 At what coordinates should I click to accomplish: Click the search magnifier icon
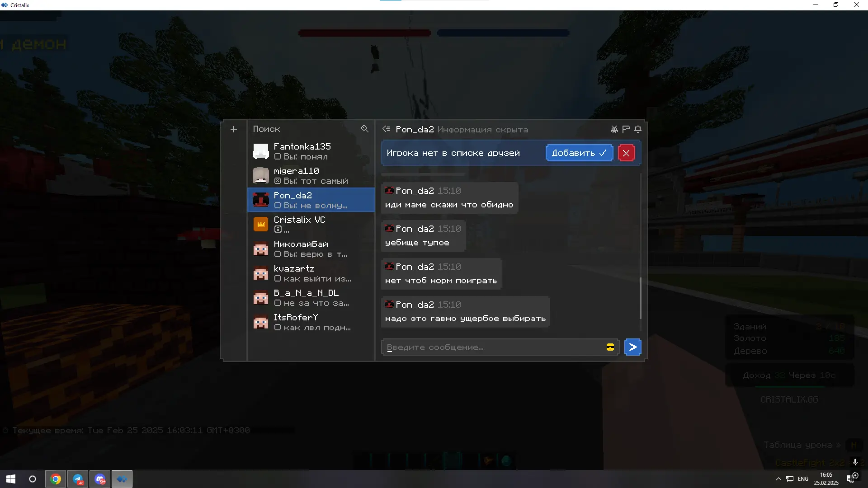click(365, 129)
